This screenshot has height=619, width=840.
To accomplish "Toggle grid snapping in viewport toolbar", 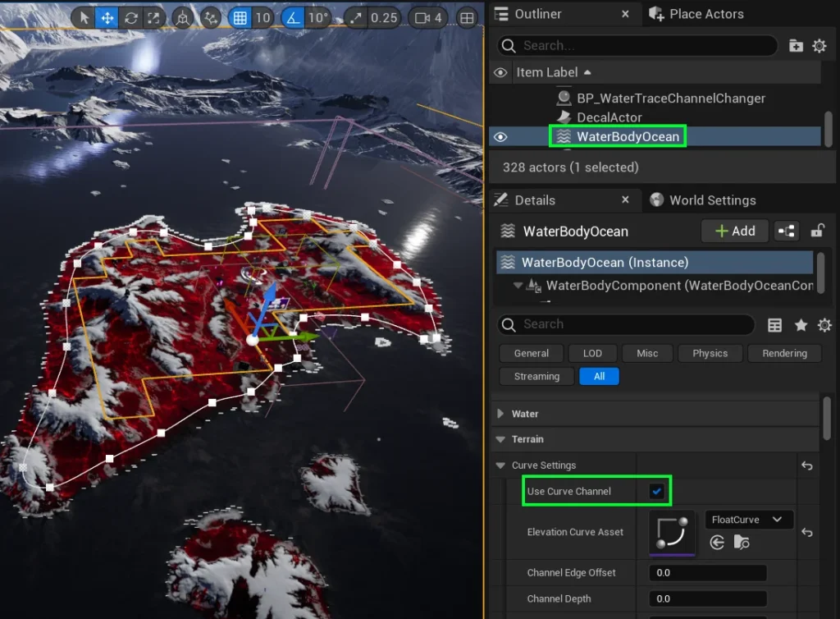I will 240,17.
